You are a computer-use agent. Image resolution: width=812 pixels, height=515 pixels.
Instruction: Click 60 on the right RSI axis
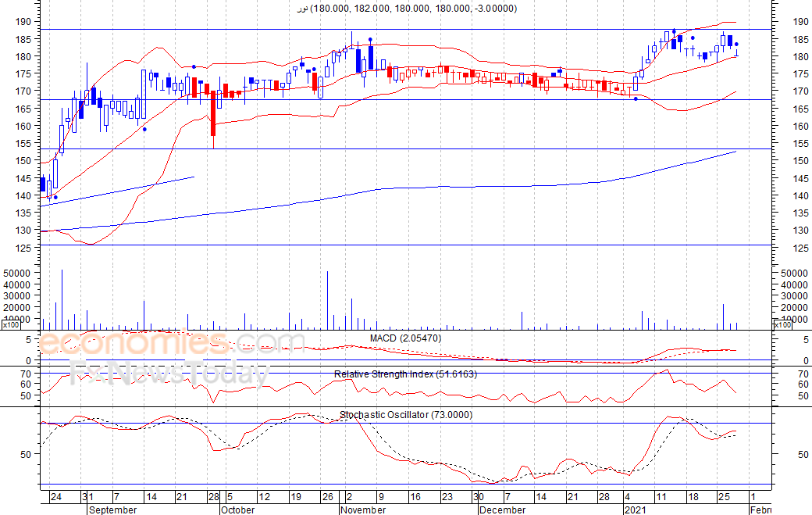point(803,384)
